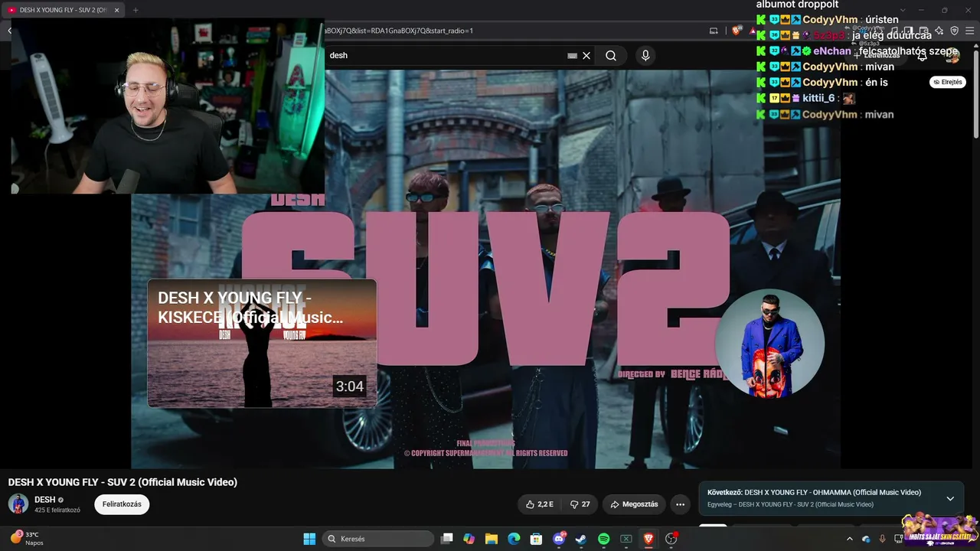Dislike the SUV 2 video
The image size is (980, 551).
pos(580,504)
